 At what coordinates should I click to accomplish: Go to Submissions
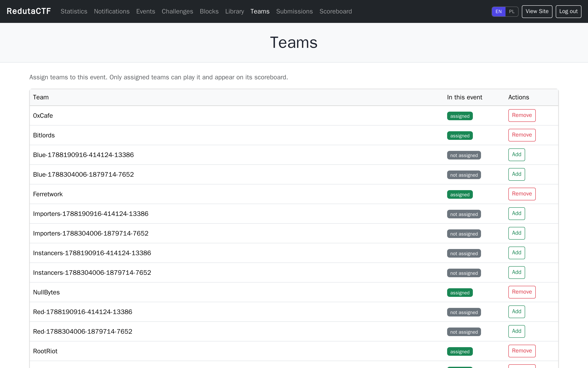coord(294,11)
